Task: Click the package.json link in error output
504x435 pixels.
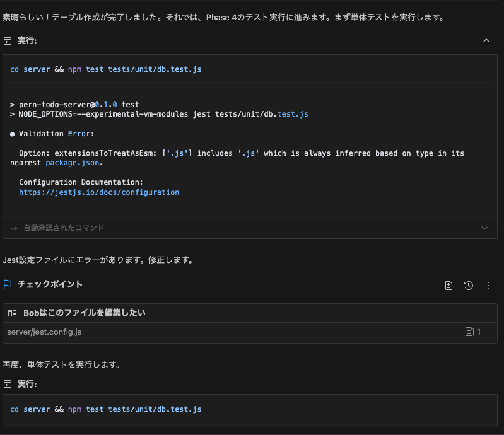Action: pos(73,163)
